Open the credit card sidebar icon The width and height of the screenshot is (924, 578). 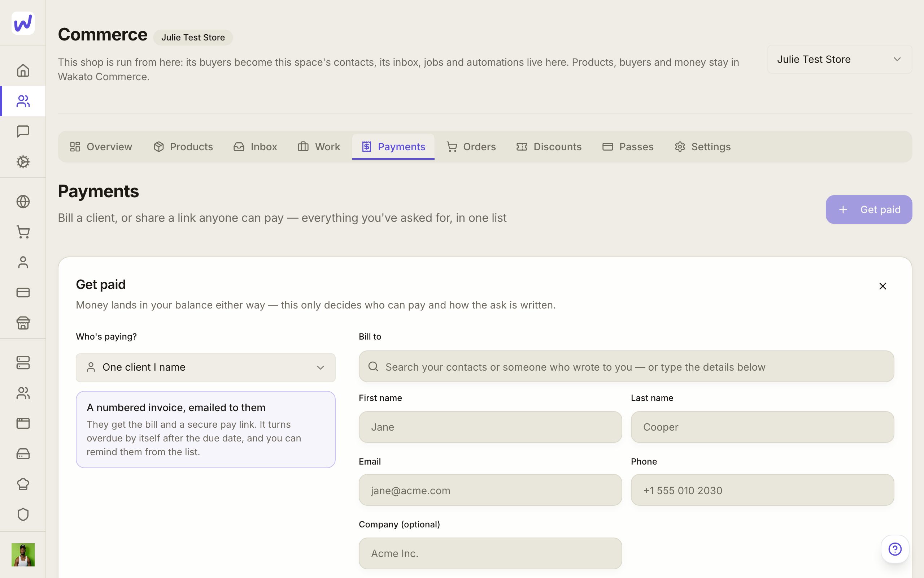pos(23,293)
